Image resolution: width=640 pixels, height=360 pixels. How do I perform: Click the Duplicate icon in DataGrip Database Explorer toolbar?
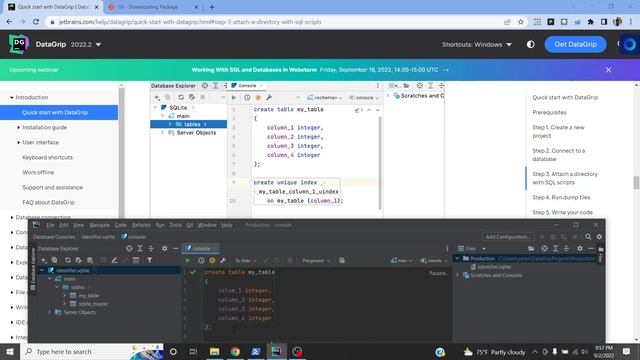pyautogui.click(x=54, y=260)
